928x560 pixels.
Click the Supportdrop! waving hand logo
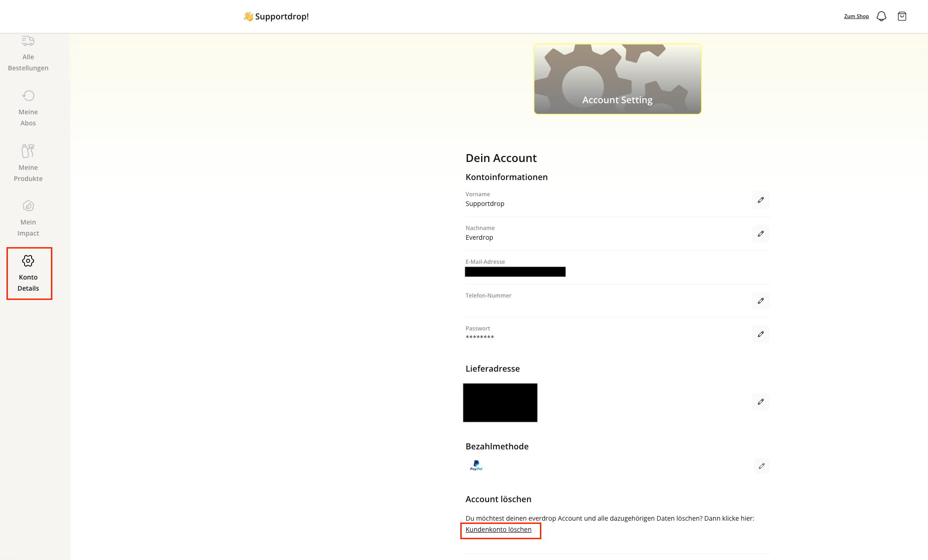[276, 17]
